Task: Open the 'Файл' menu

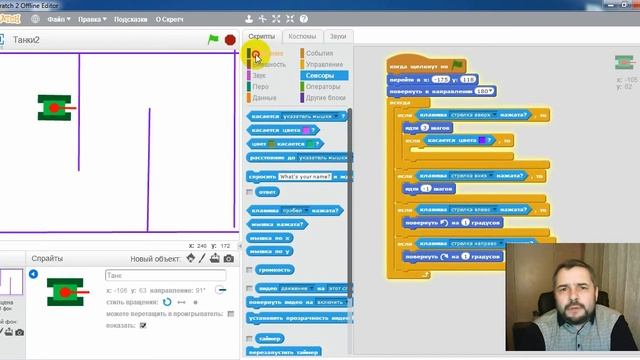Action: coord(58,19)
